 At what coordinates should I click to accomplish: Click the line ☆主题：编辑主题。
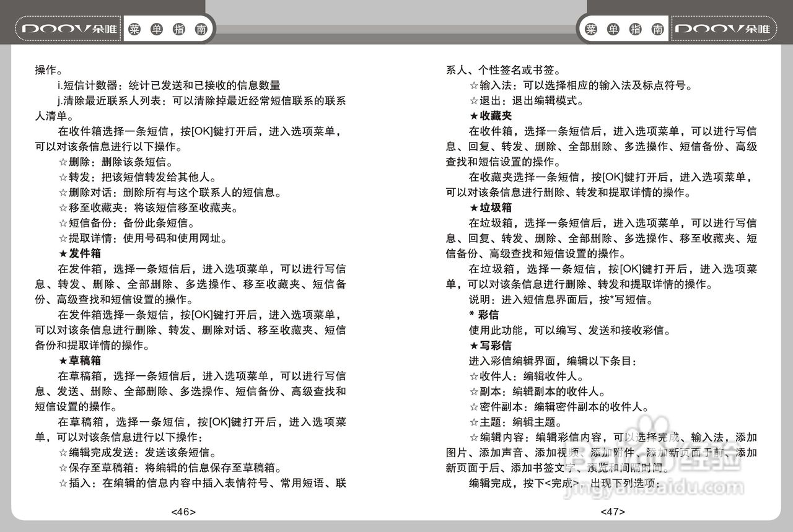515,422
